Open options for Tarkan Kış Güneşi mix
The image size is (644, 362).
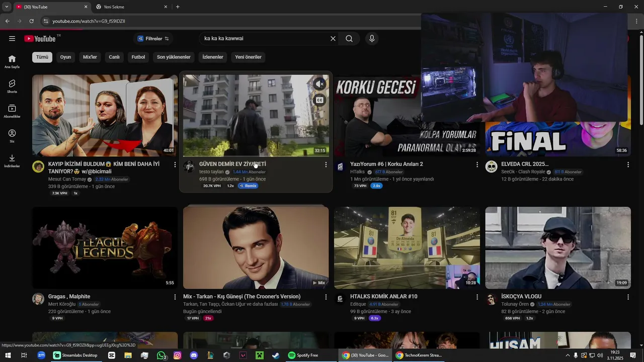pos(326,297)
